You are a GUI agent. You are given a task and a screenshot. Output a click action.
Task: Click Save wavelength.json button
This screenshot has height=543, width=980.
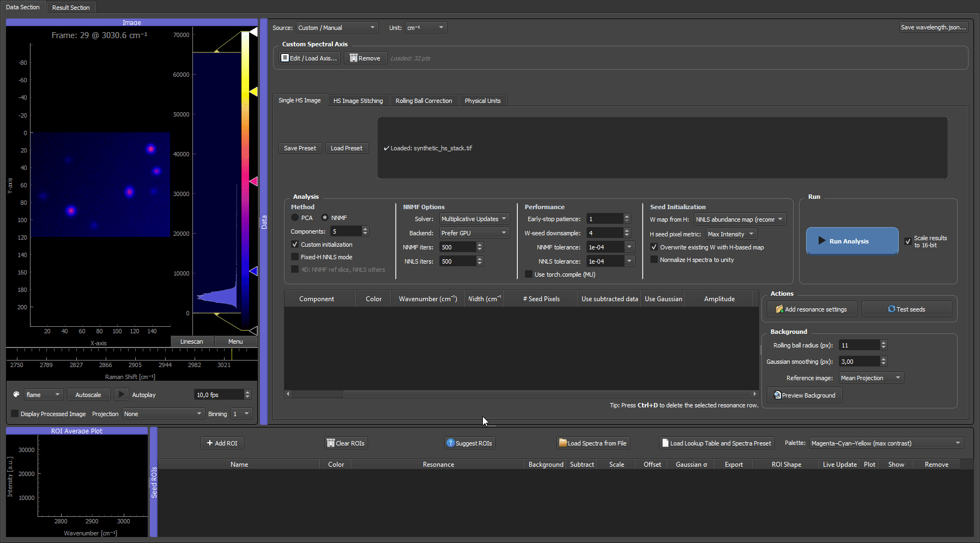click(933, 27)
